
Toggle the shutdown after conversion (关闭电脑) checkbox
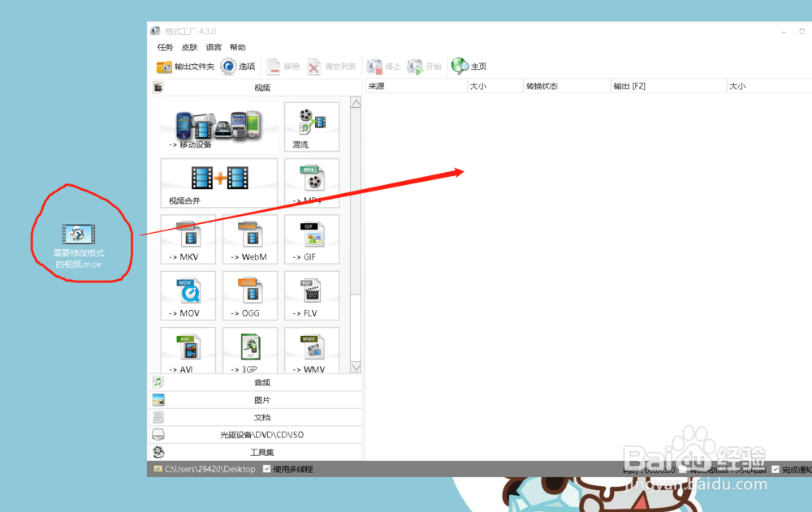coord(683,470)
